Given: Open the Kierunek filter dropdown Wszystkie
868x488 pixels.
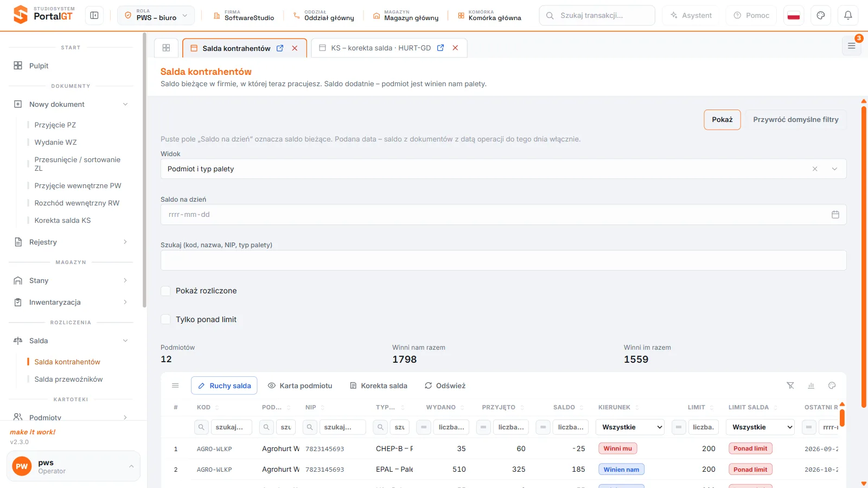Looking at the screenshot, I should 630,427.
